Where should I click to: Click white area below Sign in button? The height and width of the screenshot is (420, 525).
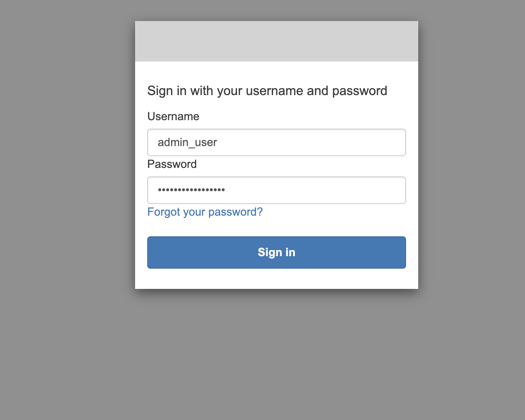[276, 279]
